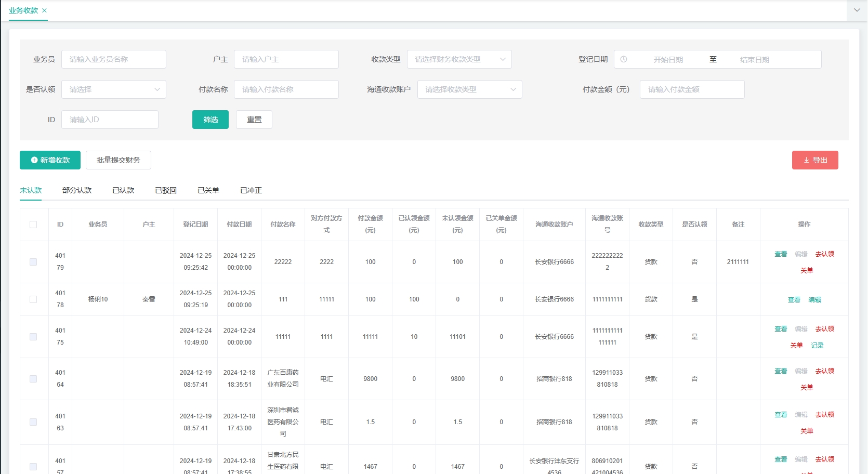
Task: Click 关单 for row 40179
Action: pos(807,271)
